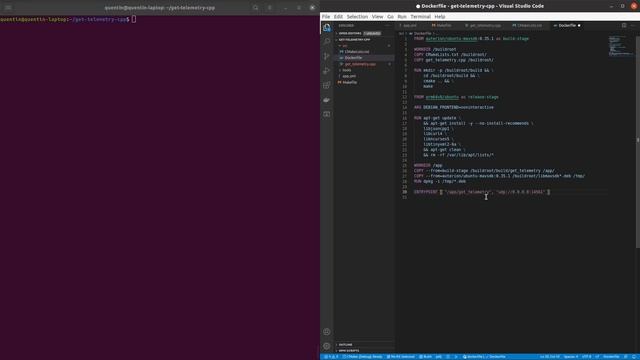Open the Source Control view
This screenshot has width=640, height=360.
(327, 56)
